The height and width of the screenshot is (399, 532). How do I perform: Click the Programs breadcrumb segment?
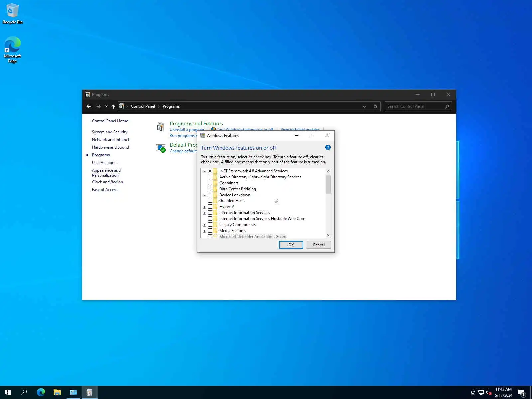click(171, 106)
